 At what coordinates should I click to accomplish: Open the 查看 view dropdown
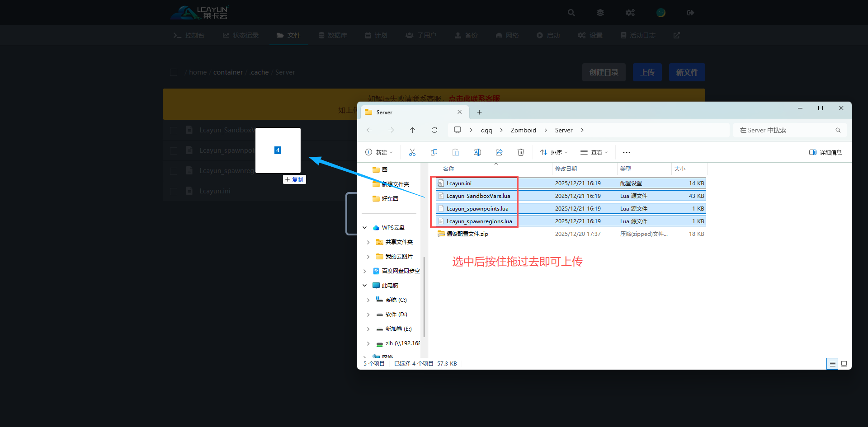(594, 153)
